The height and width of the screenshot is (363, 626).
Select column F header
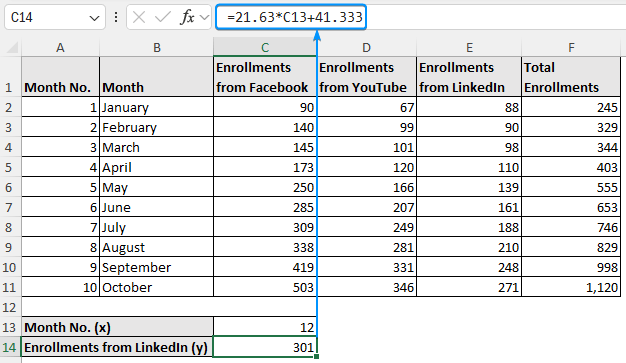(571, 48)
